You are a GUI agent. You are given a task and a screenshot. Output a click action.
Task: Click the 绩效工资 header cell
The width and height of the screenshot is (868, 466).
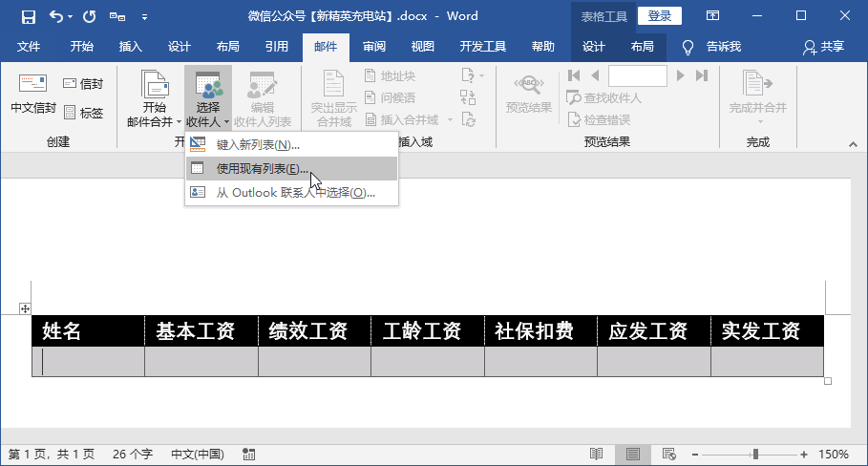[314, 331]
